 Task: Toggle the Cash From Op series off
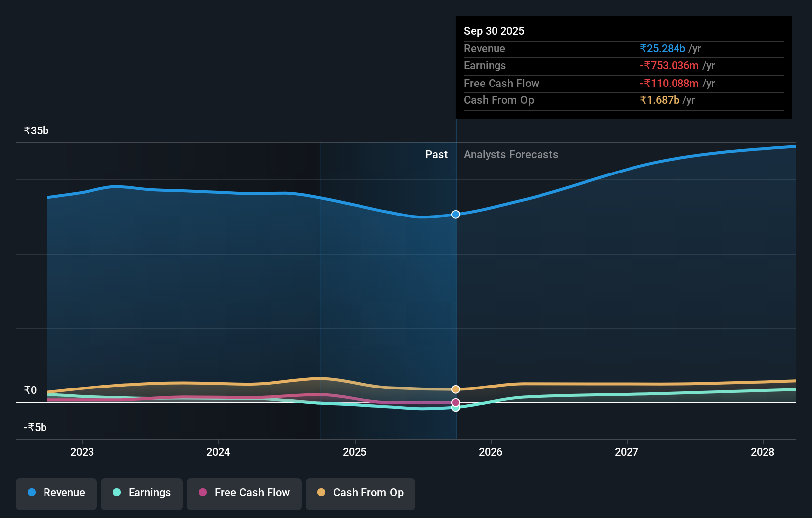(360, 493)
